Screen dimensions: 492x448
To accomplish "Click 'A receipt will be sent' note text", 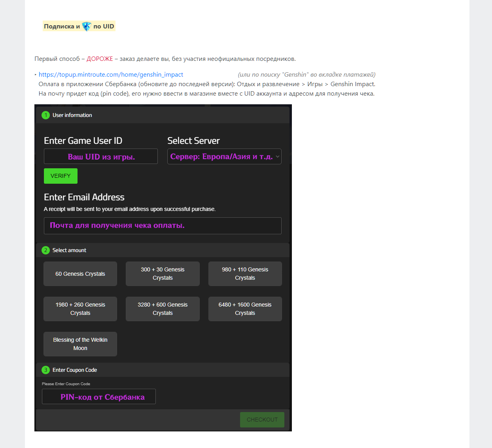I will pyautogui.click(x=130, y=209).
